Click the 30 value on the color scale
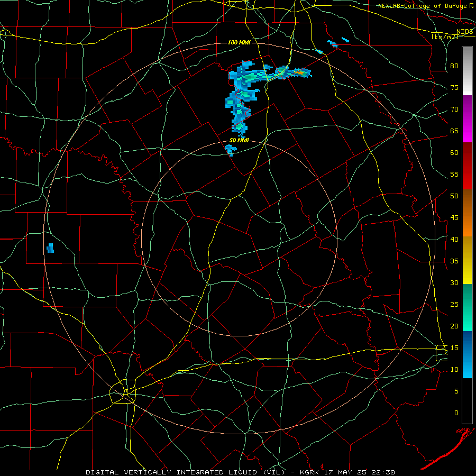This screenshot has height=476, width=476. (454, 282)
